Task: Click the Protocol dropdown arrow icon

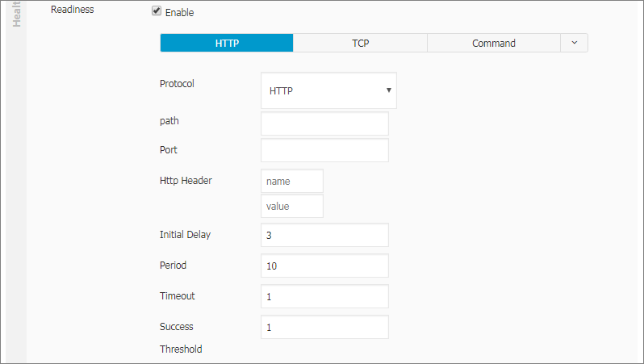Action: click(x=388, y=90)
